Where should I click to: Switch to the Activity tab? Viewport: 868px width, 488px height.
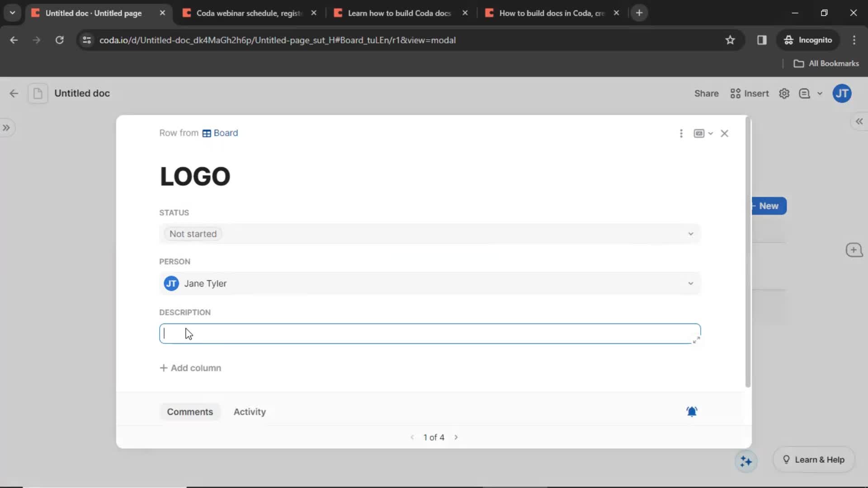[x=250, y=412]
